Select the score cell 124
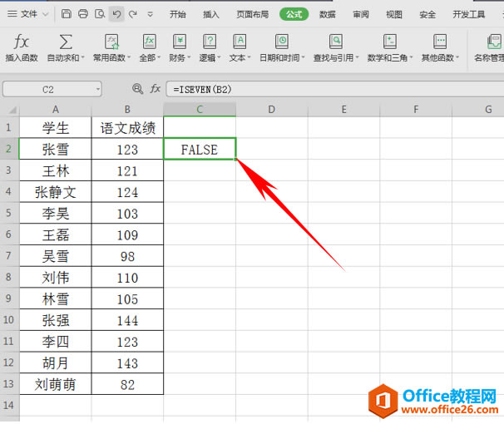This screenshot has width=504, height=424. pos(127,192)
